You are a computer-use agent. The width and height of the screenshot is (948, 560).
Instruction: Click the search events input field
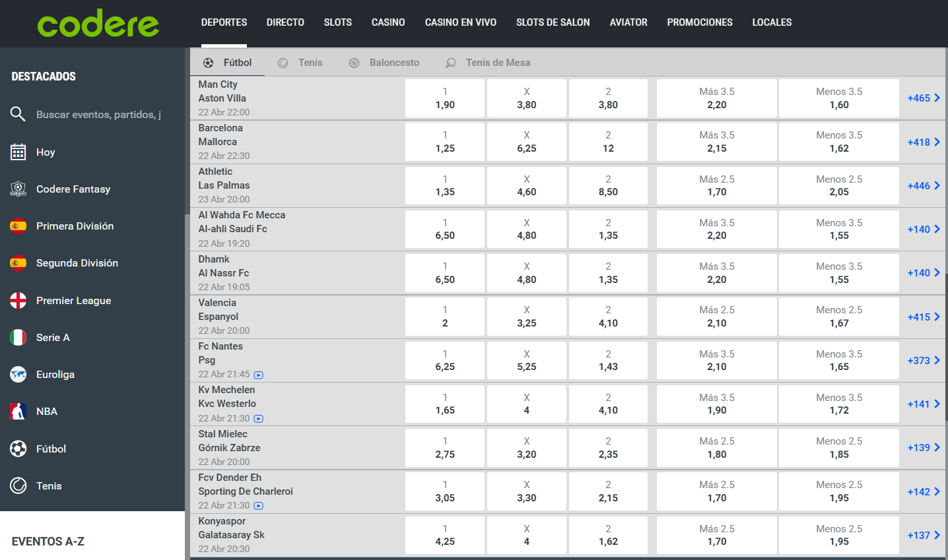coord(99,115)
